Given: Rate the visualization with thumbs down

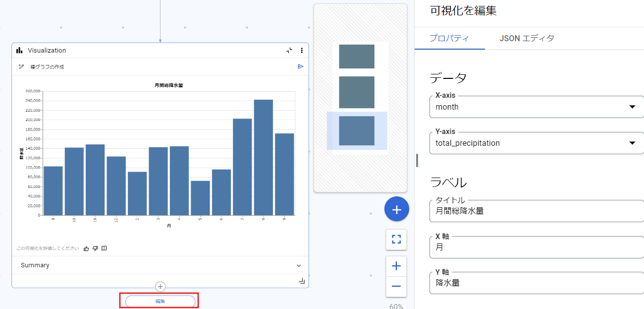Looking at the screenshot, I should coord(95,248).
